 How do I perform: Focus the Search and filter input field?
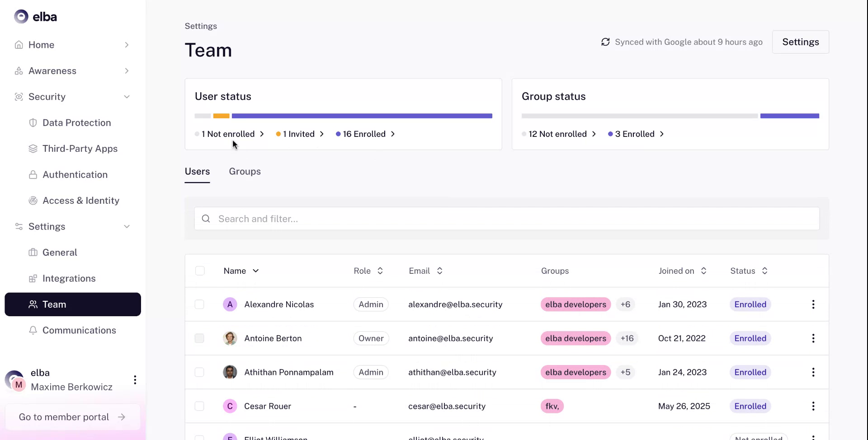pos(507,219)
